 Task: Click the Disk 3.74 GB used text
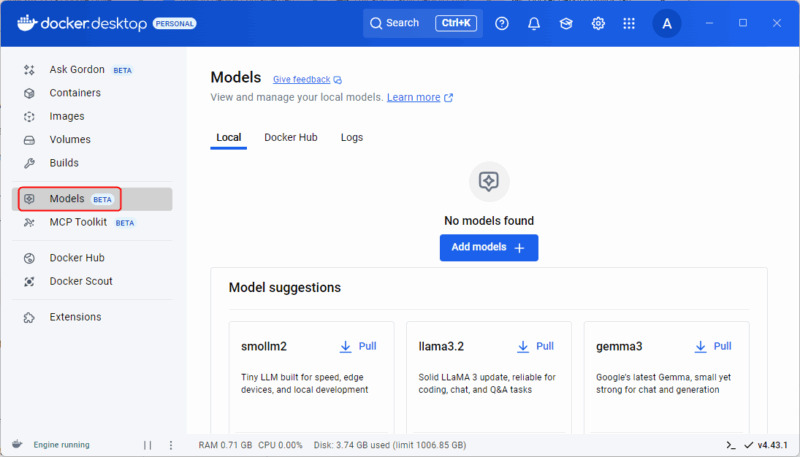[390, 445]
